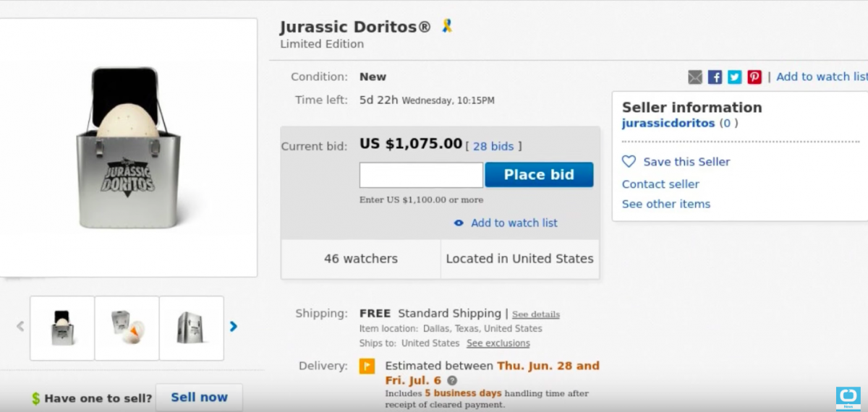Open the 28 bids history link
The image size is (868, 412).
tap(493, 147)
